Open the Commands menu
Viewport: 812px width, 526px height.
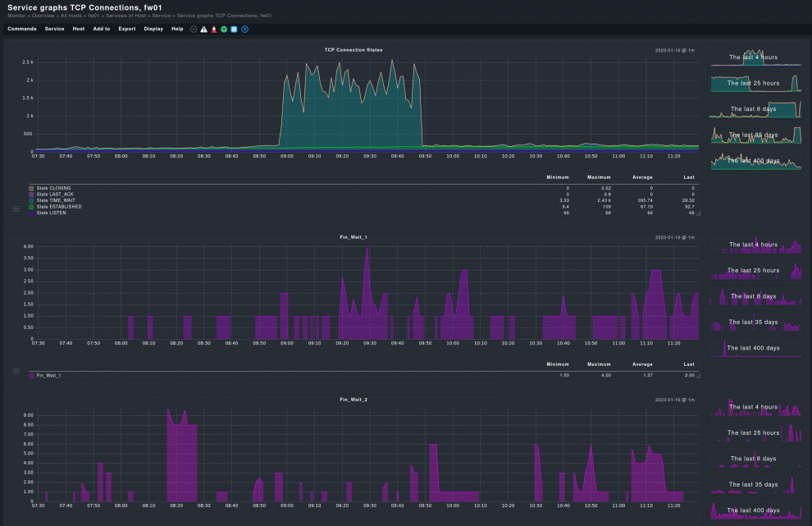[22, 29]
